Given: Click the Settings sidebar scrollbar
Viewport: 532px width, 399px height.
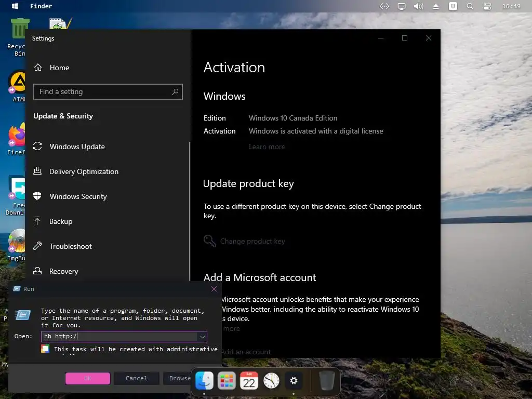Looking at the screenshot, I should tap(189, 211).
